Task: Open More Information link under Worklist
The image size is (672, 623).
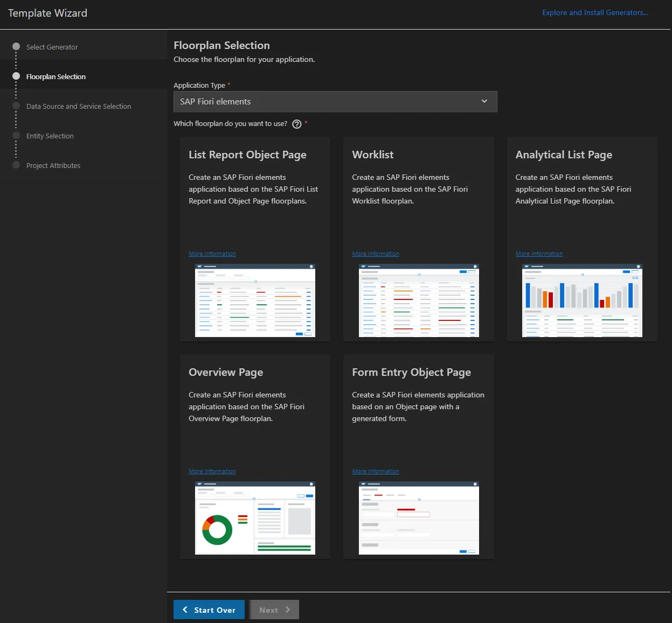Action: [x=376, y=254]
